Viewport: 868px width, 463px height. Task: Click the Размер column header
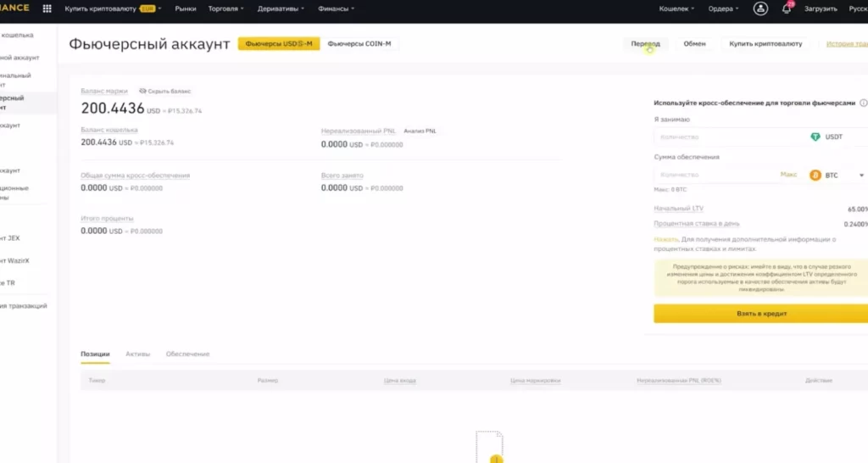pyautogui.click(x=268, y=381)
